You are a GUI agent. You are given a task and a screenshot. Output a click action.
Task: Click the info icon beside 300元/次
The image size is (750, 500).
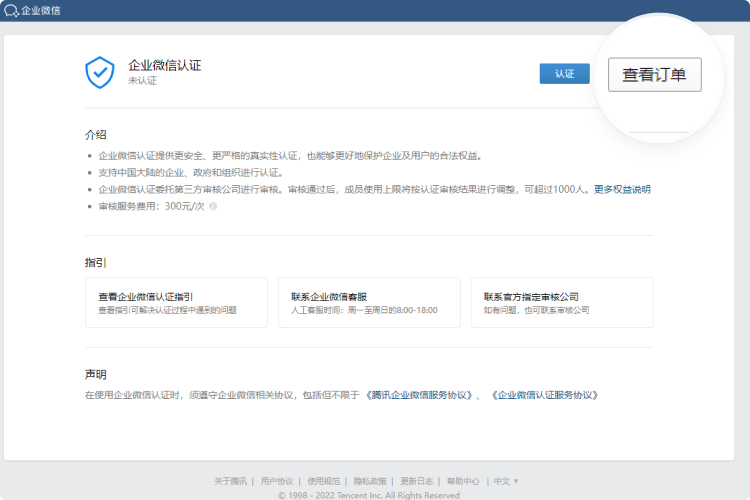[x=213, y=206]
